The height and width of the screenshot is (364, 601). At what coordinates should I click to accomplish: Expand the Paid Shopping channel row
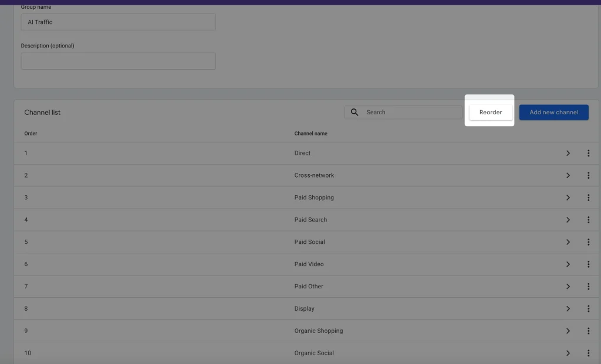point(568,198)
